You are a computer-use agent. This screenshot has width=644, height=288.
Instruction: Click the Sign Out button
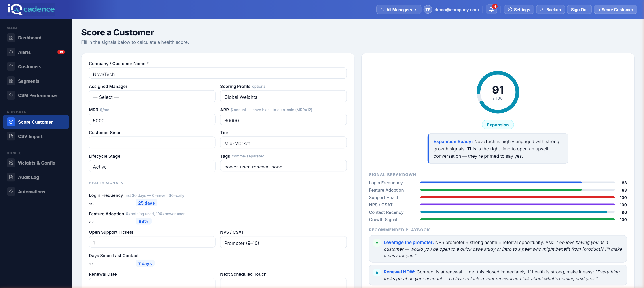[579, 9]
